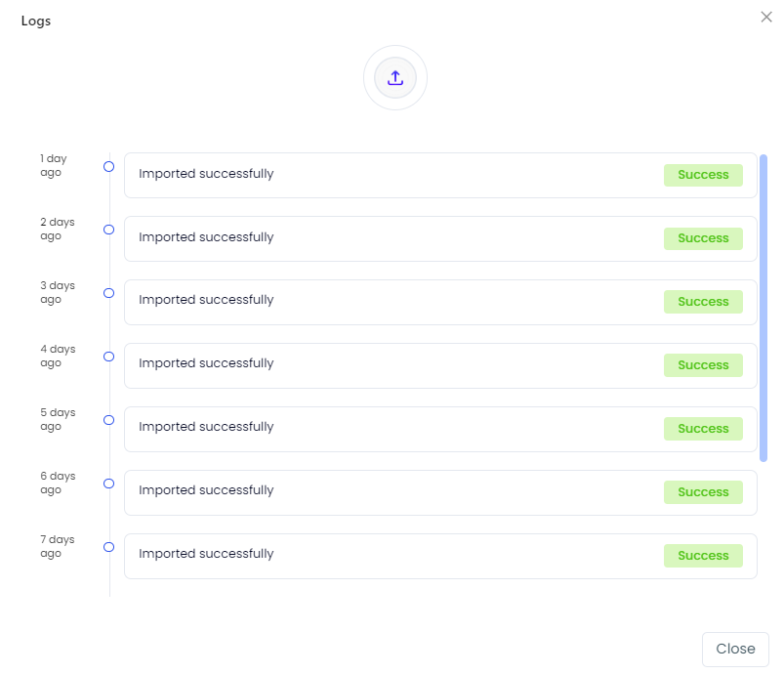Click the Success badge for 5 days ago
The width and height of the screenshot is (784, 674).
pos(703,429)
